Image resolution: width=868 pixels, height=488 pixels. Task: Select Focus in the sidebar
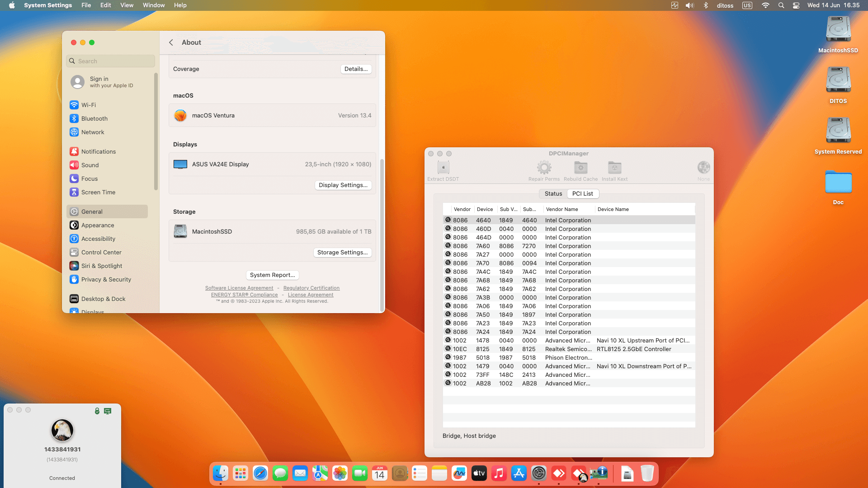point(107,178)
